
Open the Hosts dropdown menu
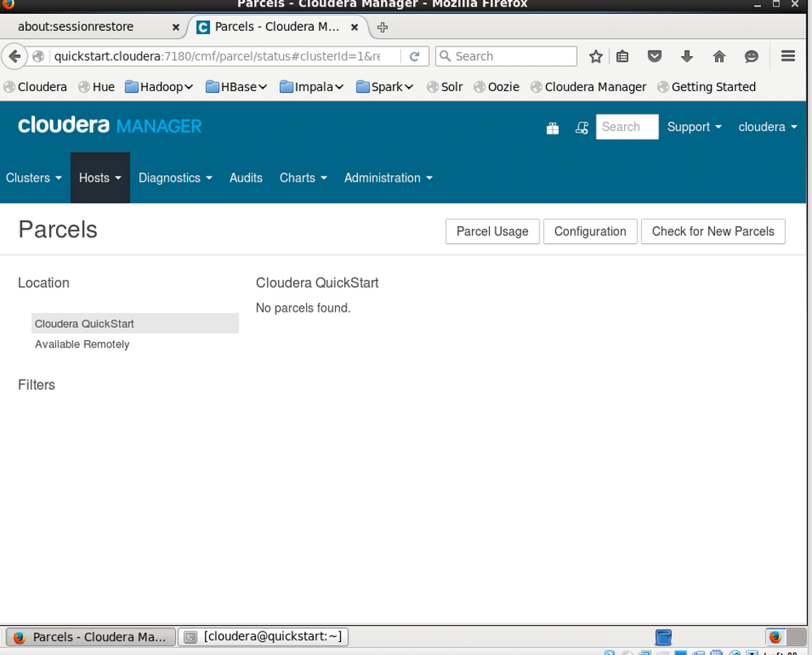(x=100, y=178)
